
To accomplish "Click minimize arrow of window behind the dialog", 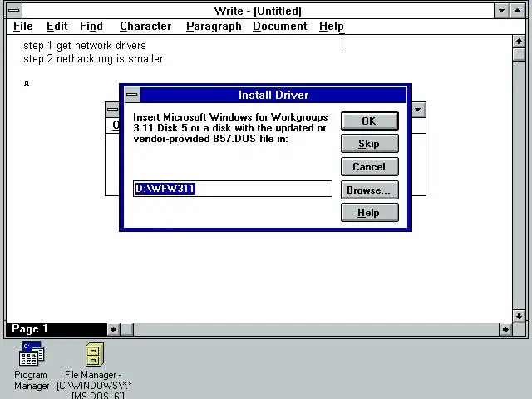I will coord(418,109).
